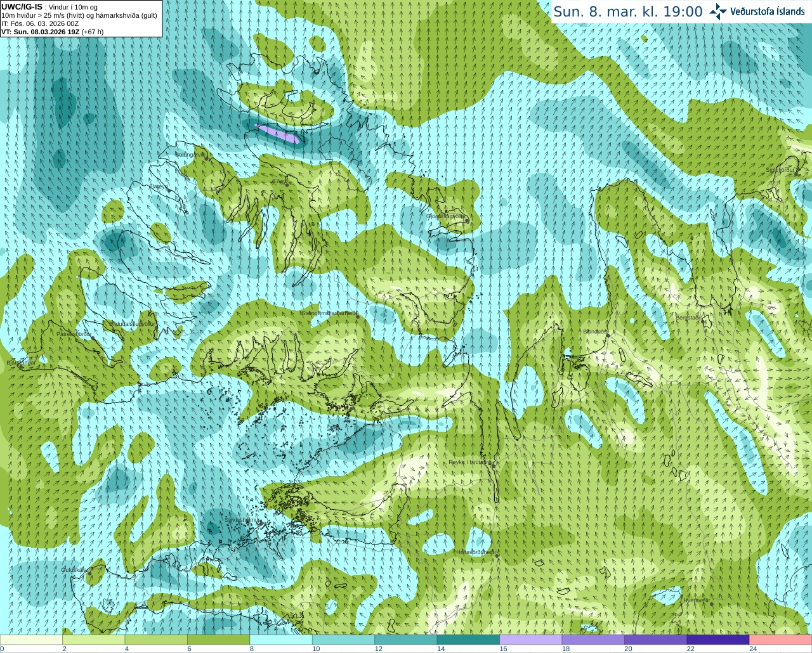Image resolution: width=812 pixels, height=653 pixels.
Task: Click the Holtavörðuheiði station label
Action: 475,552
